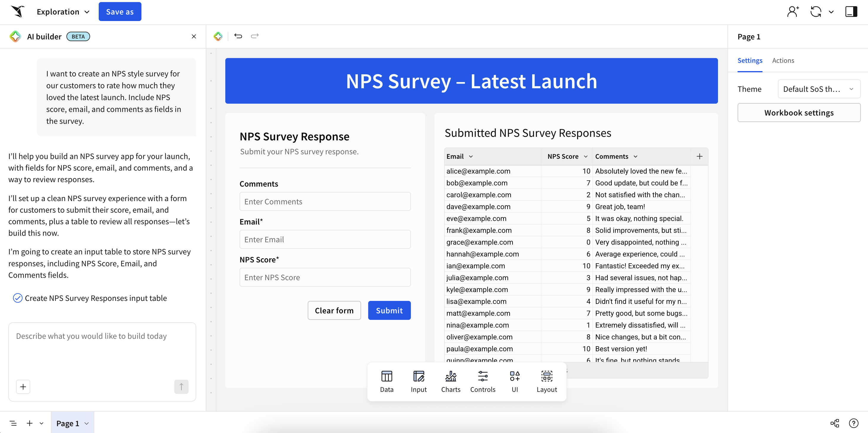Open the Layout element menu
The image size is (868, 433).
point(547,381)
